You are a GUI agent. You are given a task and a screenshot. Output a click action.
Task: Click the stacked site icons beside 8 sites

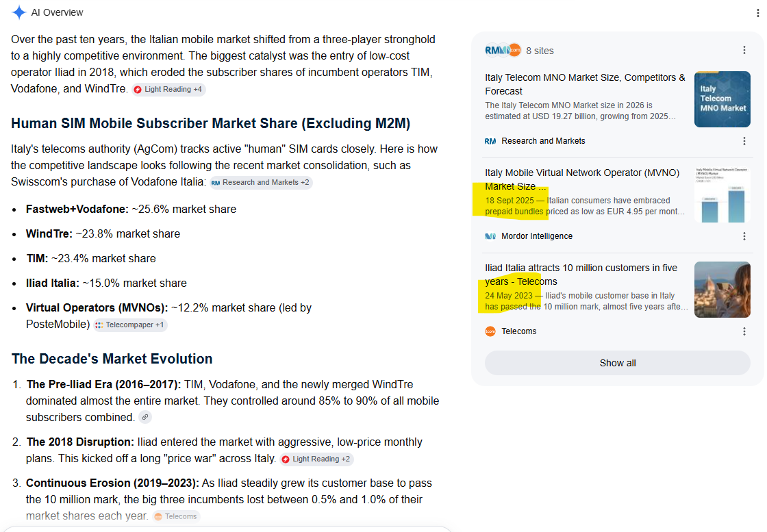[503, 51]
